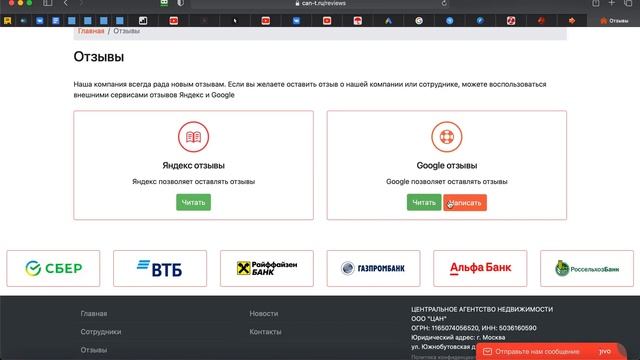Switch to the orange diamond favicon tab

pos(572,20)
